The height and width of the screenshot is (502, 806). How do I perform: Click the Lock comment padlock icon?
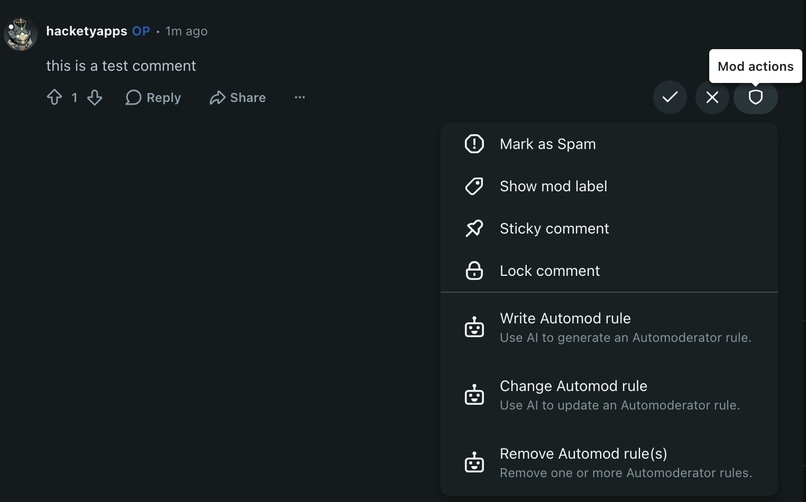[474, 270]
